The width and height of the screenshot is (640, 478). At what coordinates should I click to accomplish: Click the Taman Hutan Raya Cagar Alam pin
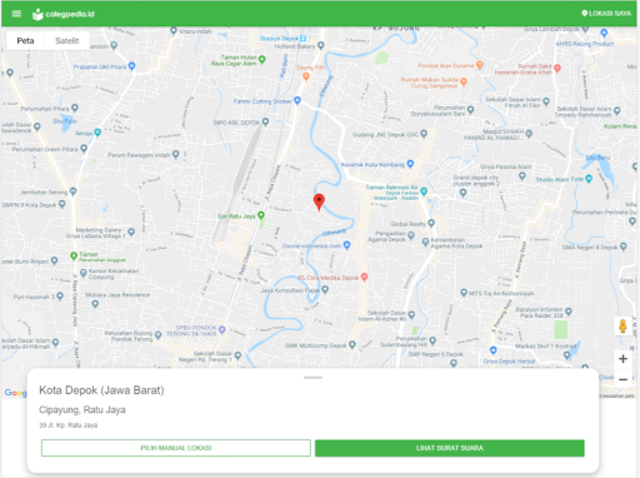point(262,59)
